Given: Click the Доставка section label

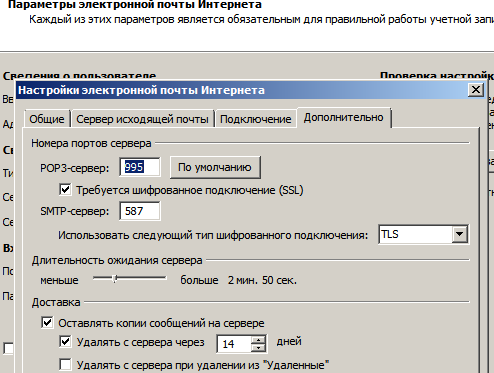Looking at the screenshot, I should tap(56, 302).
